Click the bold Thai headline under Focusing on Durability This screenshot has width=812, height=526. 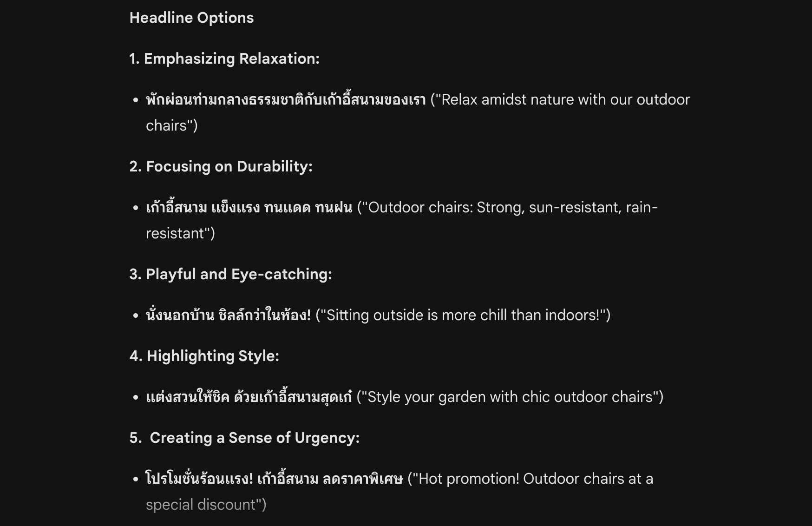tap(249, 207)
